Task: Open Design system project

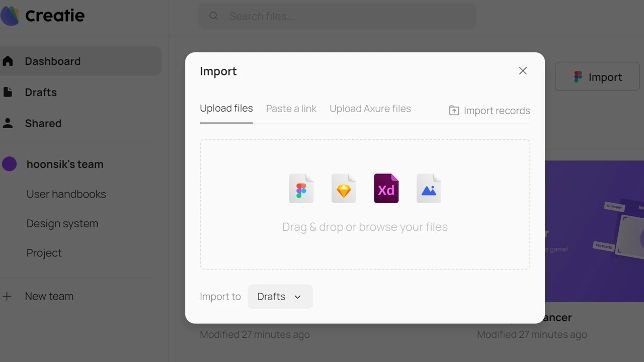Action: pos(62,223)
